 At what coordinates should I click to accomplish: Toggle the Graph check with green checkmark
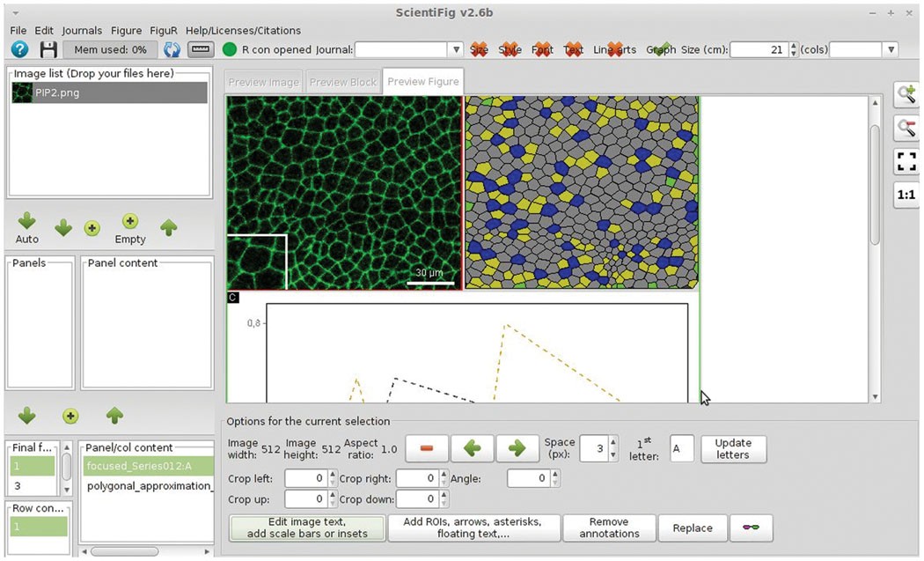(x=661, y=50)
